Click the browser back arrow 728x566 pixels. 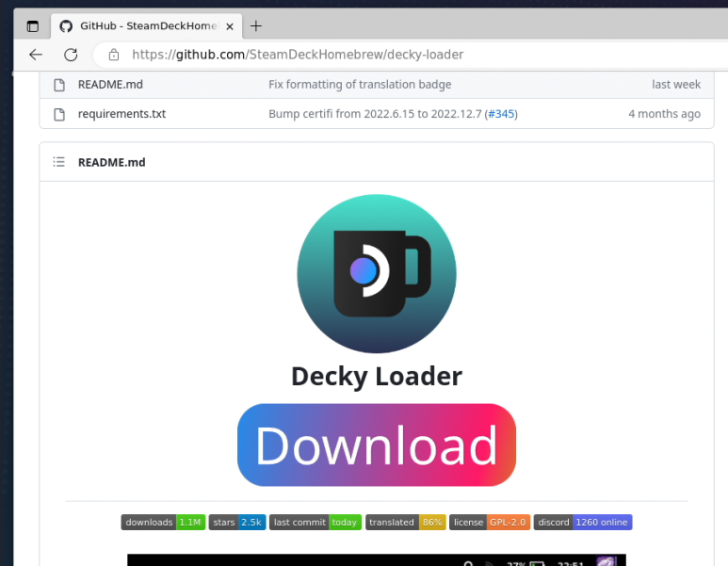tap(36, 55)
